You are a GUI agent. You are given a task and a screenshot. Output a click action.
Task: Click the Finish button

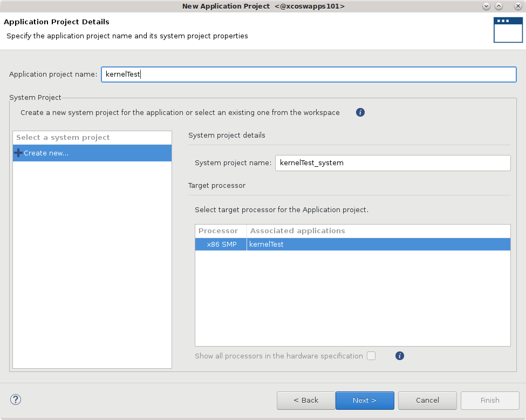489,401
